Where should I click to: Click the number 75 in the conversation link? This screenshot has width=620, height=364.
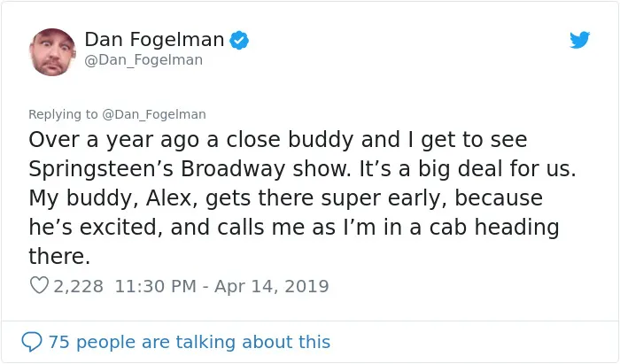pos(59,342)
